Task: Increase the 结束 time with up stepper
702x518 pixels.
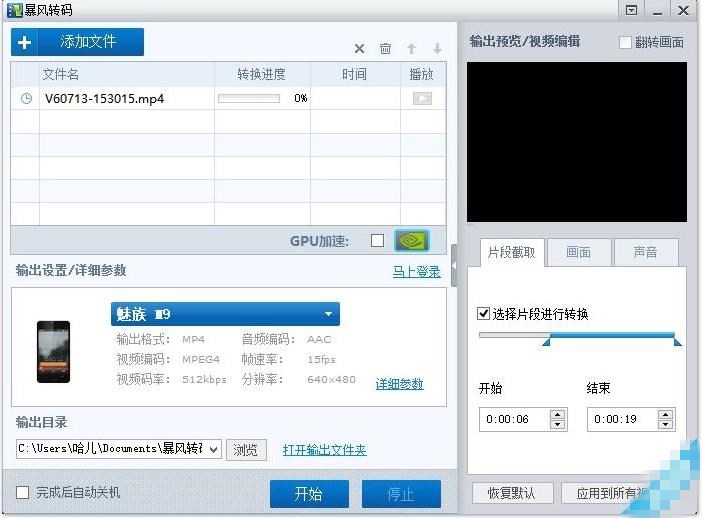Action: click(666, 415)
